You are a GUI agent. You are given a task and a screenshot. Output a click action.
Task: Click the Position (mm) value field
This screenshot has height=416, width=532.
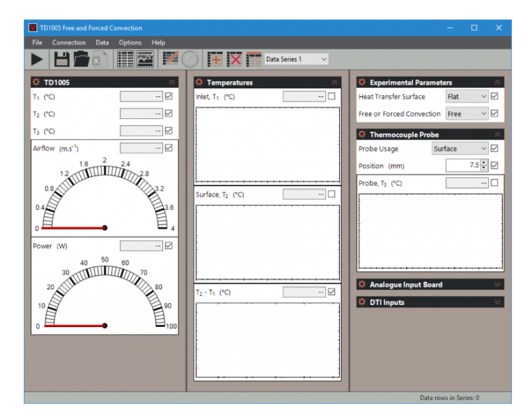pos(463,165)
